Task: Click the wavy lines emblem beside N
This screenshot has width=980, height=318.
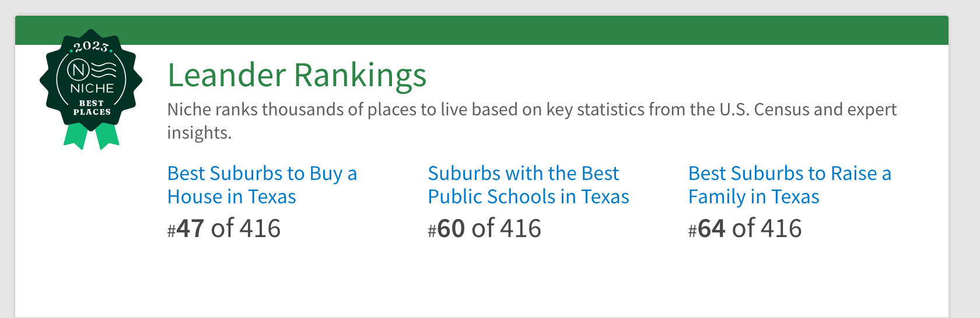Action: click(104, 70)
